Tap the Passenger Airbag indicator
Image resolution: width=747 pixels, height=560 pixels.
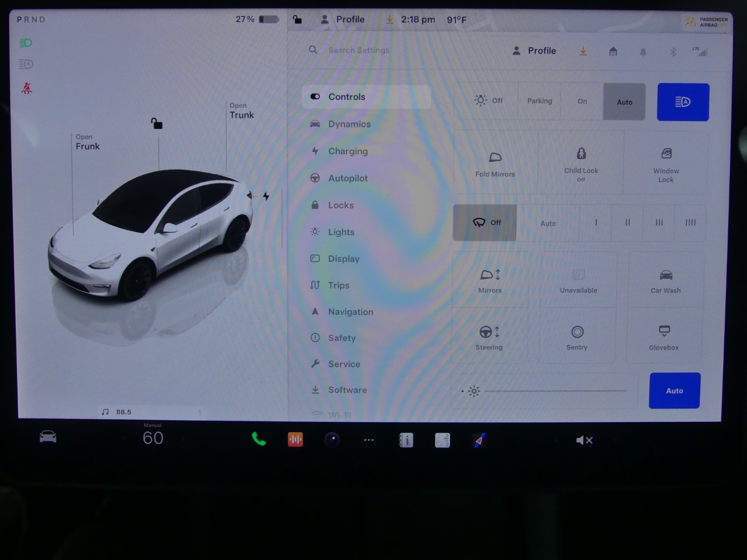(706, 22)
